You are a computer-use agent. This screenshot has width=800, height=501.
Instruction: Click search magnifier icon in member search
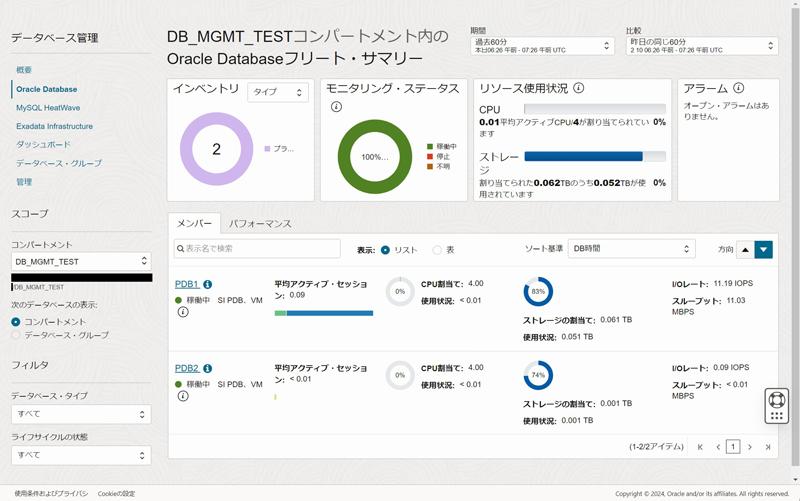click(x=180, y=249)
